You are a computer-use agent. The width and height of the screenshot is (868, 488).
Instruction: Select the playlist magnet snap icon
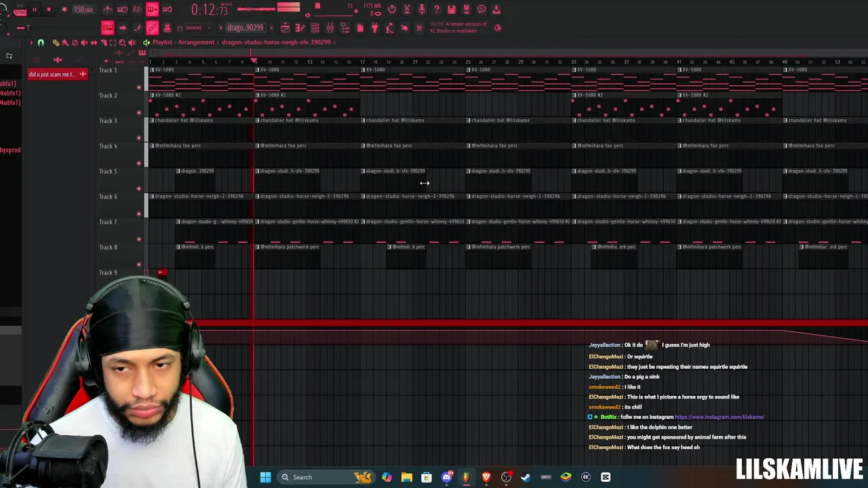pyautogui.click(x=41, y=43)
